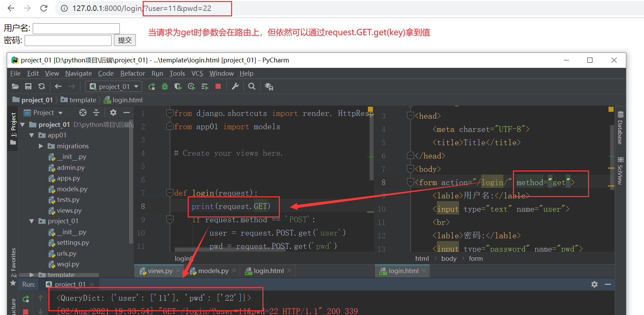Click the site info icon in address bar
Screen dimensions: 644x315
pyautogui.click(x=64, y=9)
